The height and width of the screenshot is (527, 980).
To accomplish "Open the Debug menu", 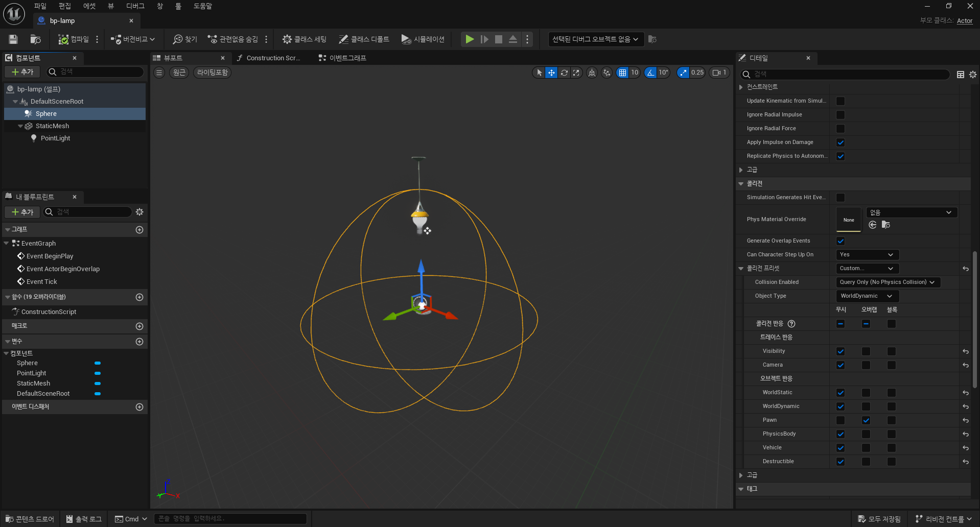I will pyautogui.click(x=135, y=6).
